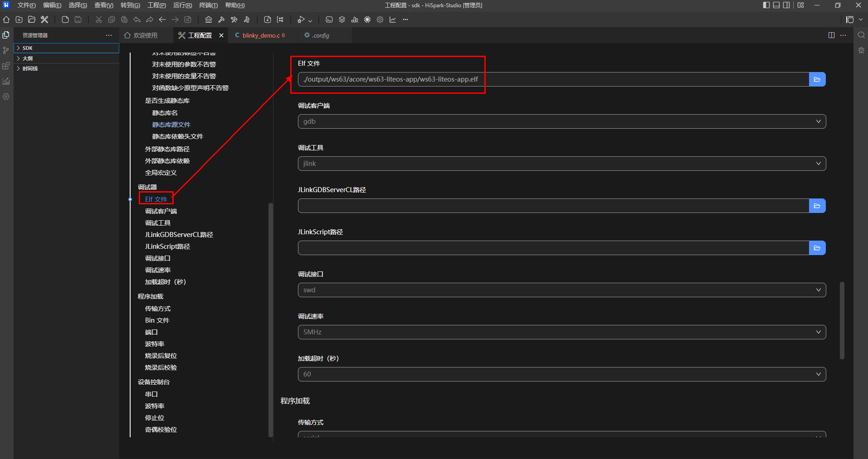
Task: Expand the SDK folder in explorer
Action: [27, 48]
